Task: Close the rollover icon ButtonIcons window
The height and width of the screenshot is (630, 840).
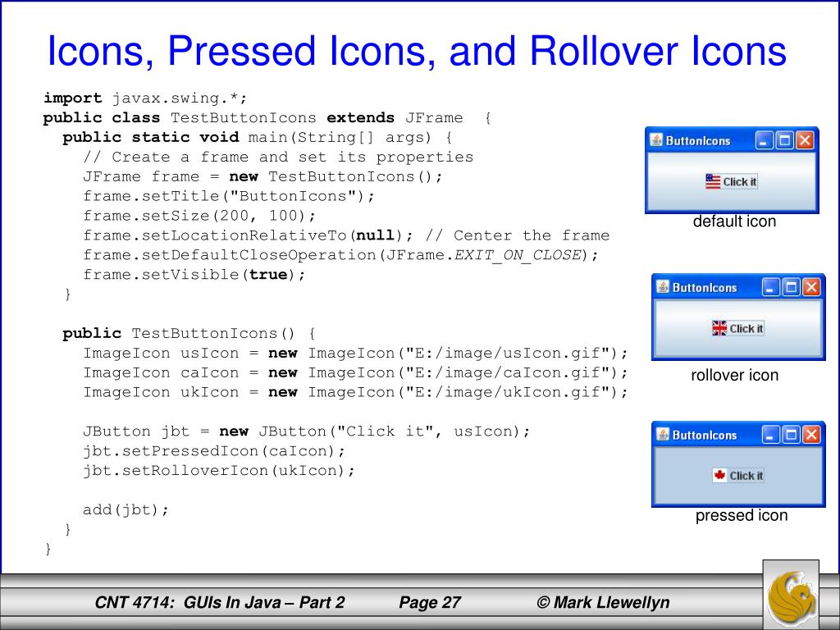Action: pyautogui.click(x=811, y=288)
